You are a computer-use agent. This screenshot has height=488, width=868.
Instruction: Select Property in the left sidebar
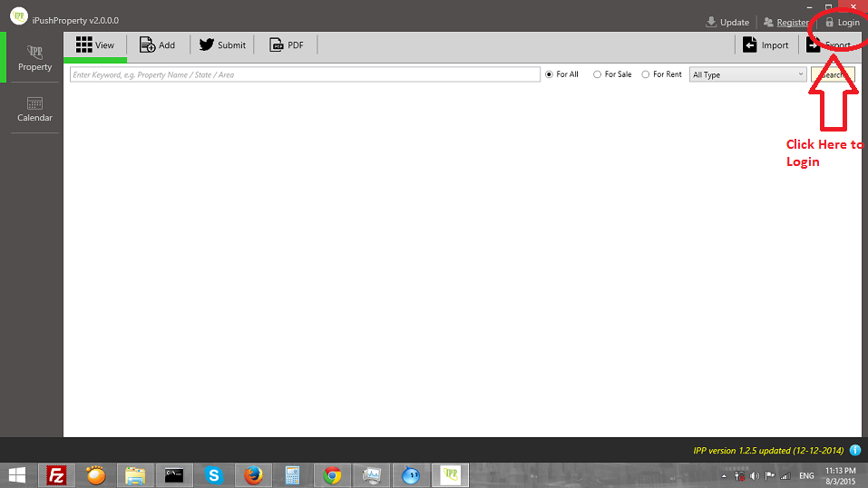[34, 58]
